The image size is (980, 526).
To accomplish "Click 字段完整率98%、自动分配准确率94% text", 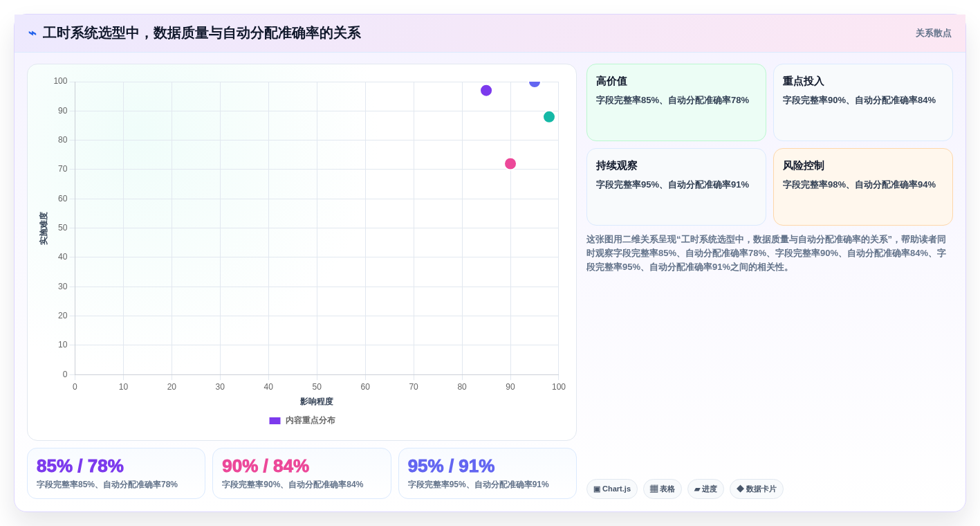I will tap(859, 185).
